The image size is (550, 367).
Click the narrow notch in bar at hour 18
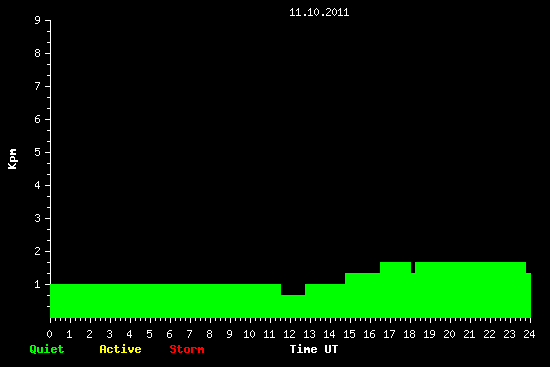click(413, 267)
